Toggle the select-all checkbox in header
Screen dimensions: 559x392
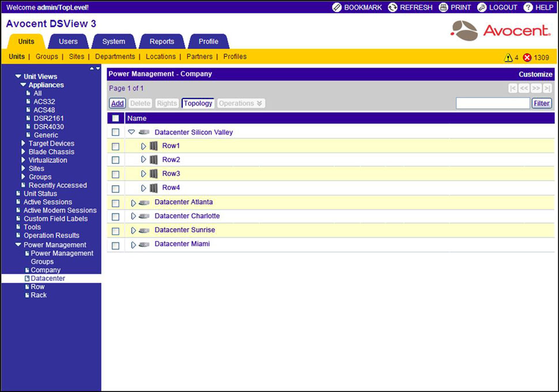(116, 118)
